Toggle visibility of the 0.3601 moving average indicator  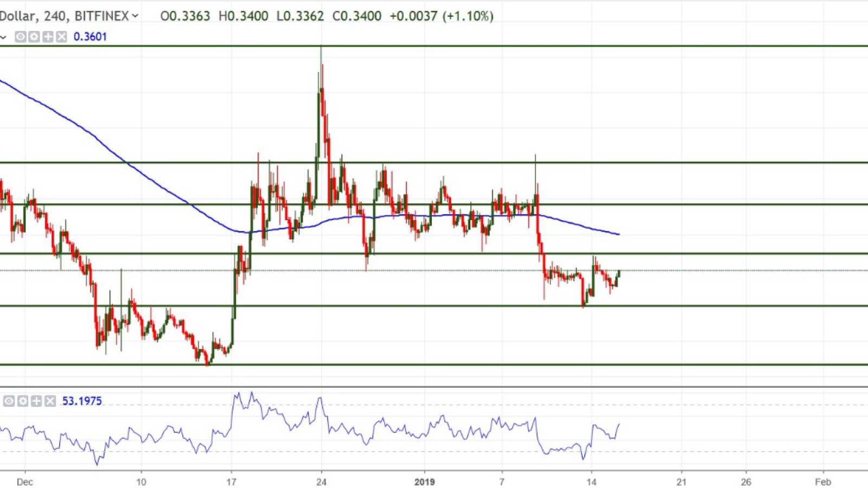[x=21, y=37]
